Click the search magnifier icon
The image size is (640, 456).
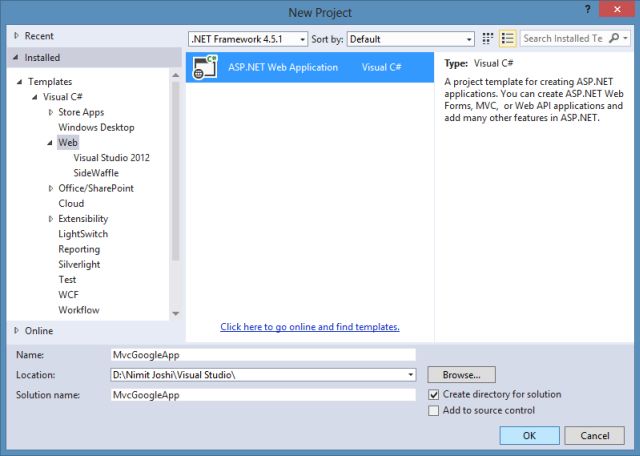613,38
